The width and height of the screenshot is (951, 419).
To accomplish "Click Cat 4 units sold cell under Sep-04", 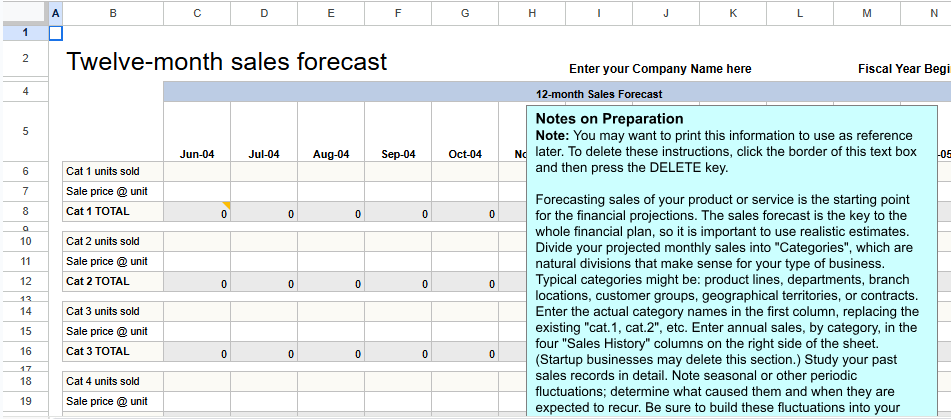I will 398,381.
